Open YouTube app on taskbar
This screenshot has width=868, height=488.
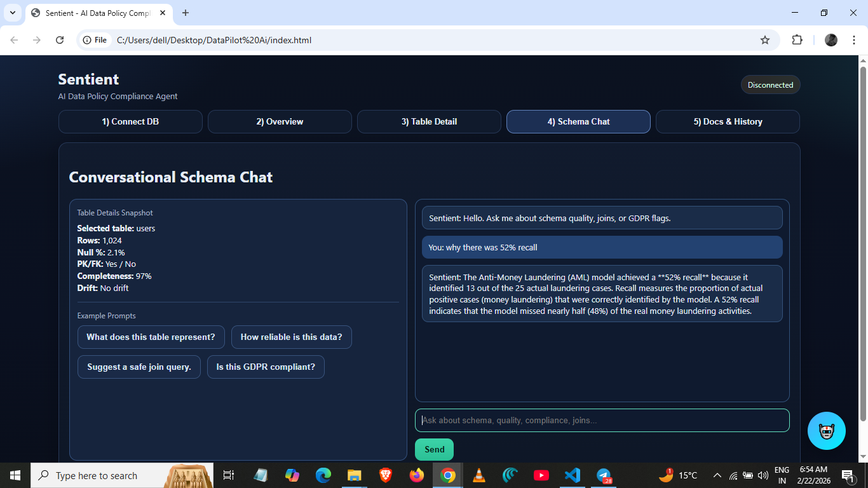pyautogui.click(x=541, y=475)
